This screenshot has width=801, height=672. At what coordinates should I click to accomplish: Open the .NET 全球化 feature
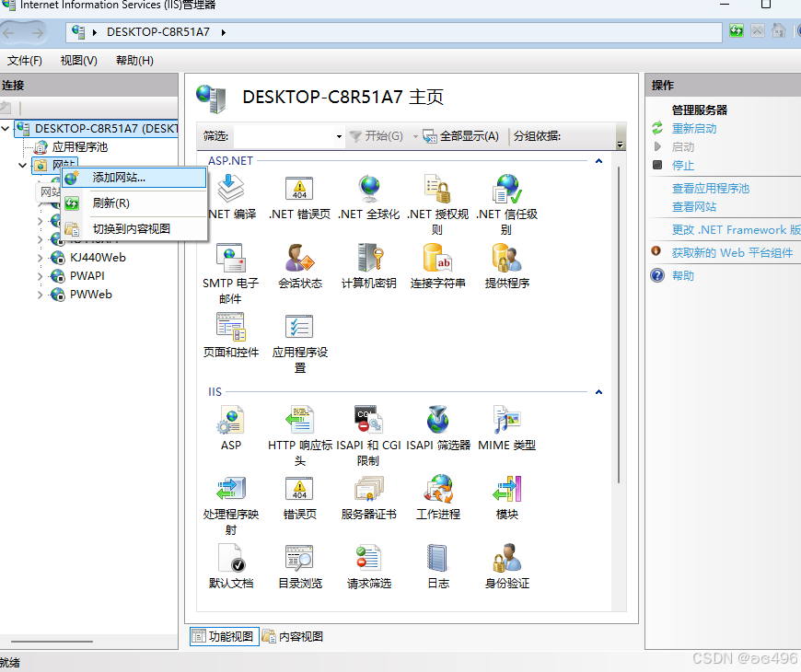[x=368, y=197]
